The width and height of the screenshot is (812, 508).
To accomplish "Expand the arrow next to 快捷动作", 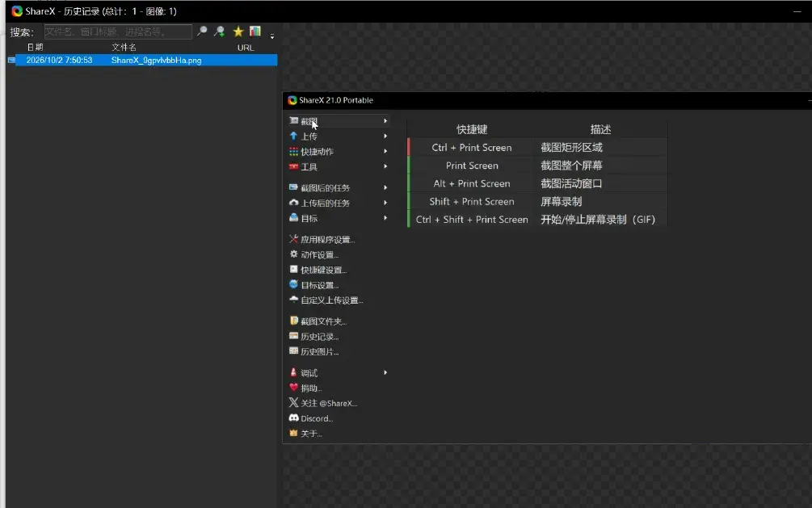I will coord(385,151).
